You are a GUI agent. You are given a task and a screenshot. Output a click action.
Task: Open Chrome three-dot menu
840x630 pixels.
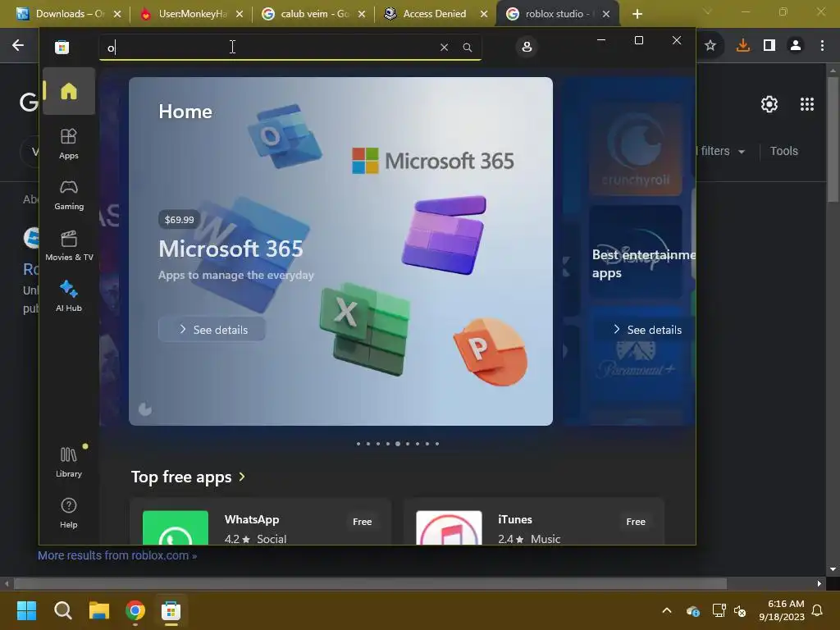[x=822, y=46]
